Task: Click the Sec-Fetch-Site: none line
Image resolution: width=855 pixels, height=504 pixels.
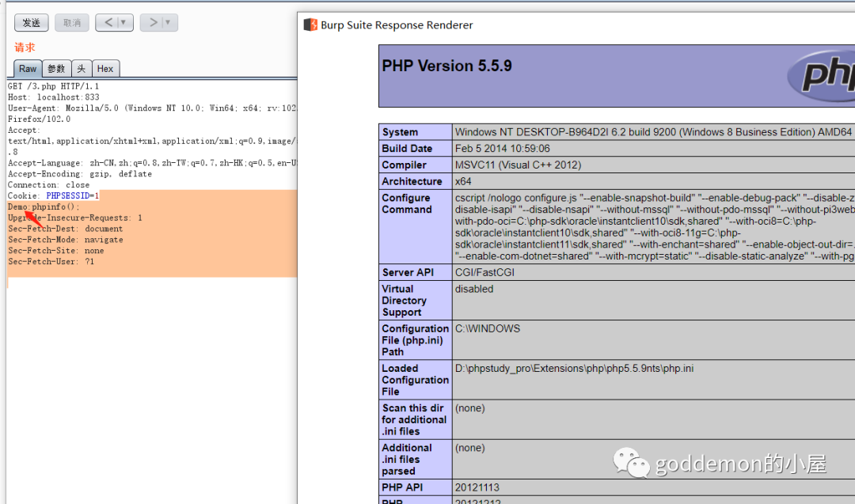Action: (55, 250)
